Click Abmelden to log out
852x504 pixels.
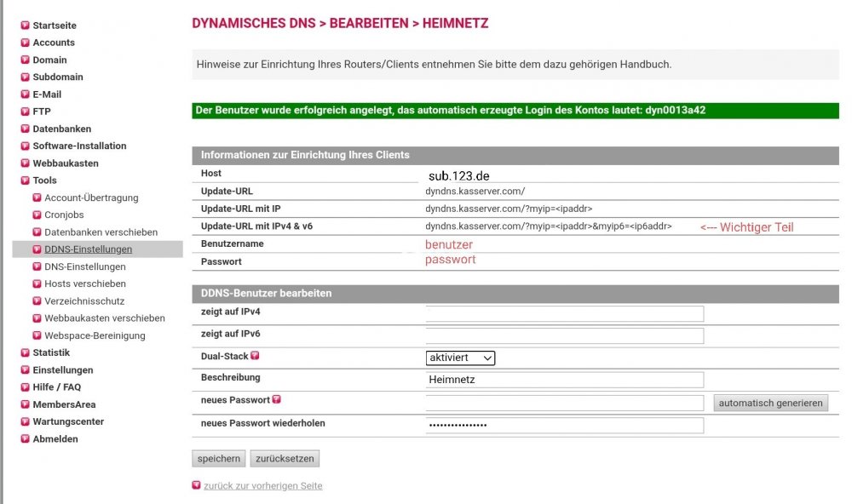pos(55,438)
